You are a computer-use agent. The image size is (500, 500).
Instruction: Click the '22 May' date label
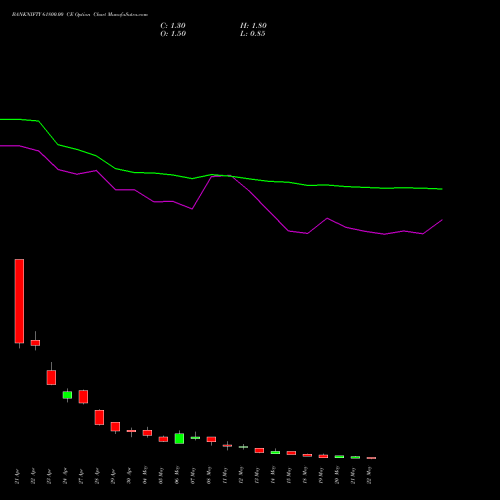[369, 476]
